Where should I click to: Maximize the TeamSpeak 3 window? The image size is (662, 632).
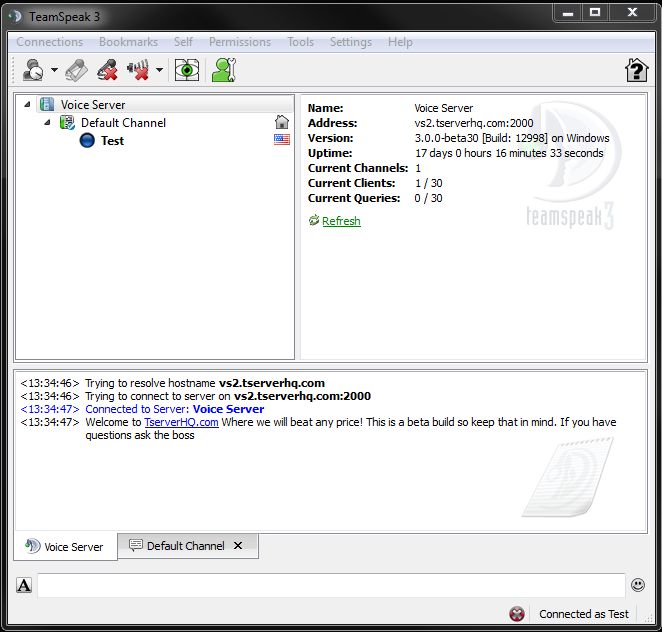point(595,13)
